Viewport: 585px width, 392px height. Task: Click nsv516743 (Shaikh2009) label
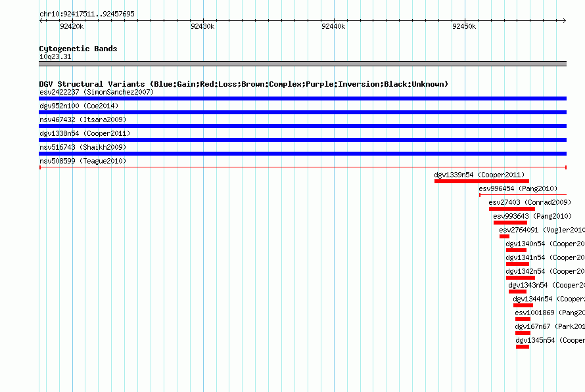click(83, 147)
